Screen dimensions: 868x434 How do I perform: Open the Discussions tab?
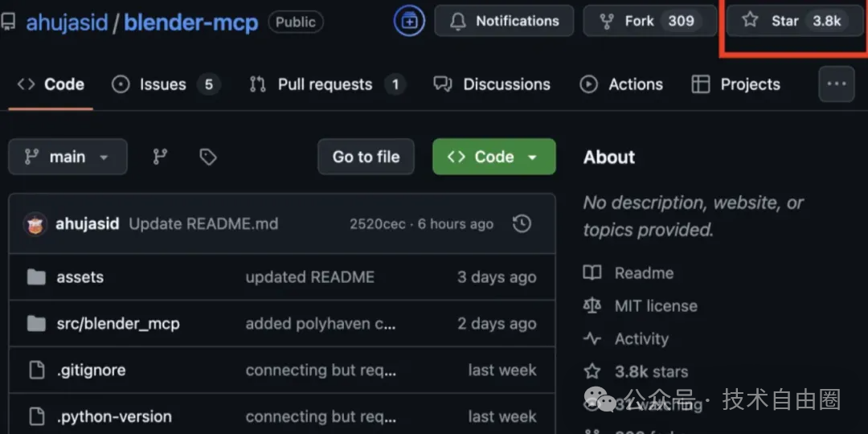pos(492,84)
